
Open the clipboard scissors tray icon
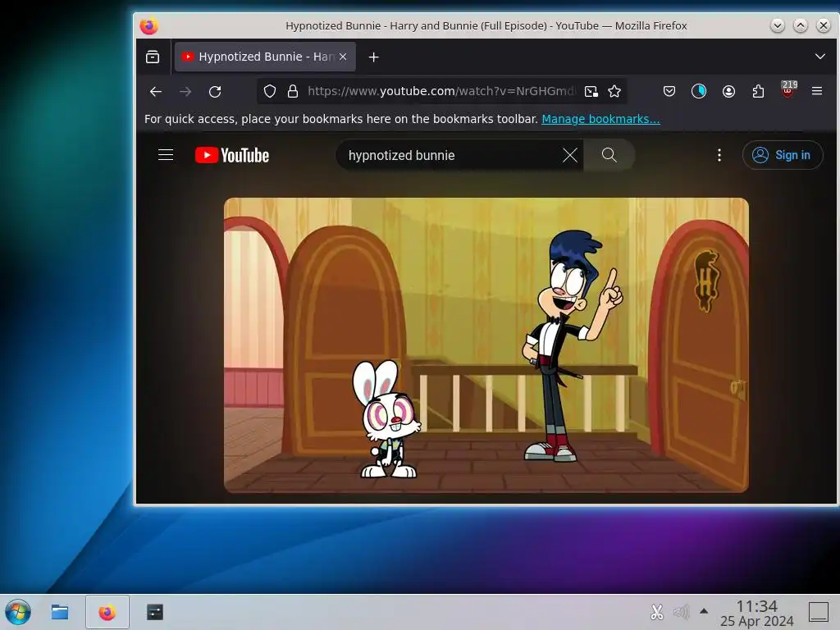tap(657, 612)
